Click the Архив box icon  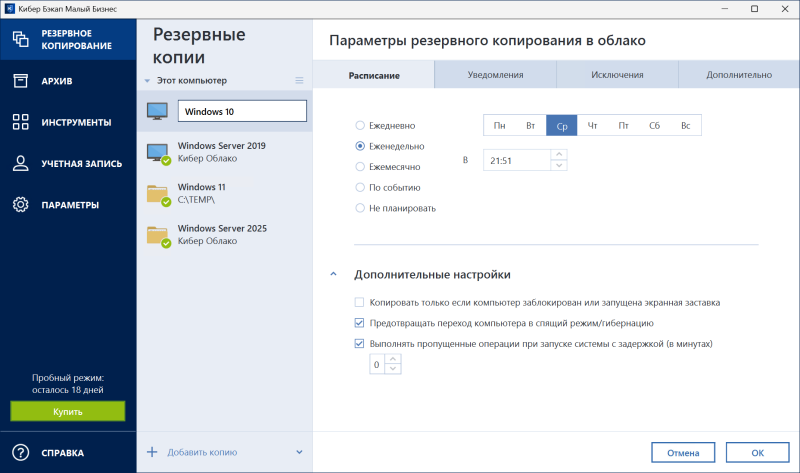click(x=20, y=80)
